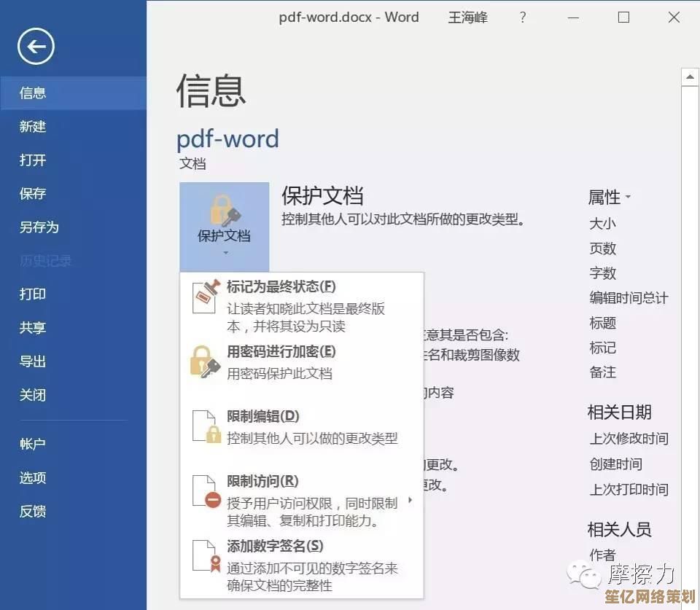Click the 作者 label under 相关人员
700x610 pixels.
pos(603,555)
